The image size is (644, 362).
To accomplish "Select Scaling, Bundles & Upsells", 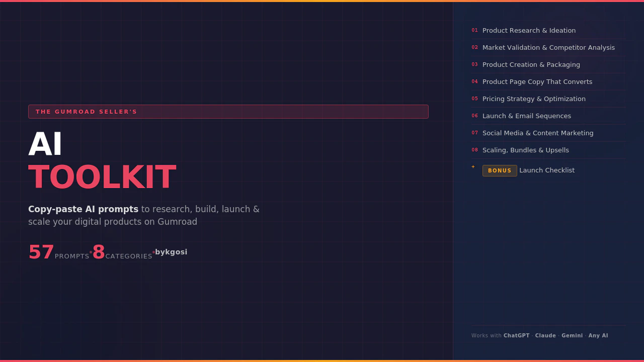I will coord(525,150).
